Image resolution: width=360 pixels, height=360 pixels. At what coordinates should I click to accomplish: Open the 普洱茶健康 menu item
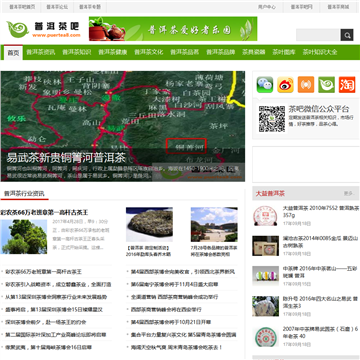tap(113, 52)
